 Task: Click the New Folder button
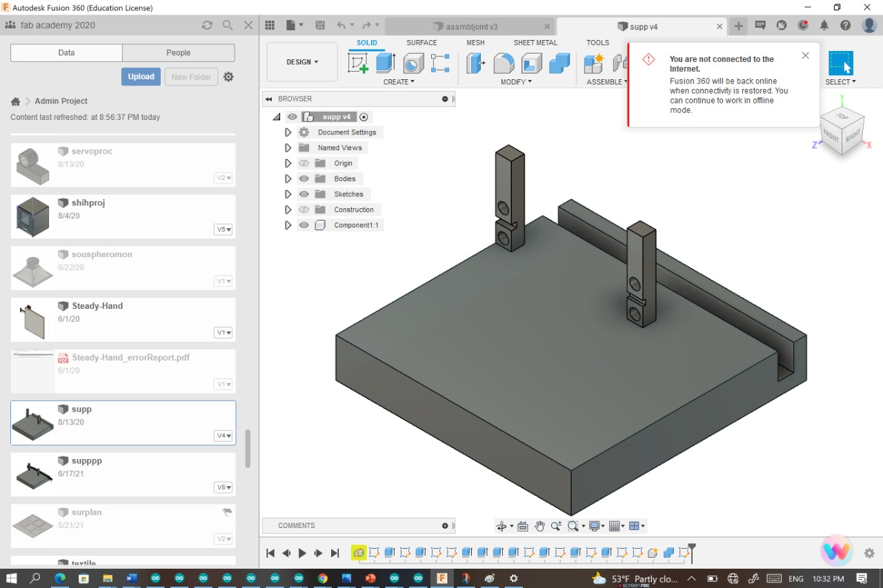(x=191, y=77)
